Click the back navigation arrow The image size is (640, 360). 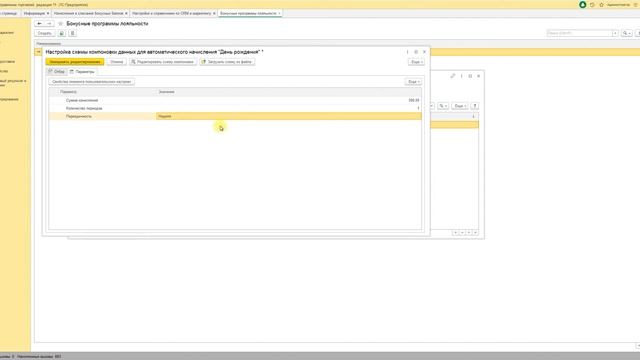(x=40, y=24)
